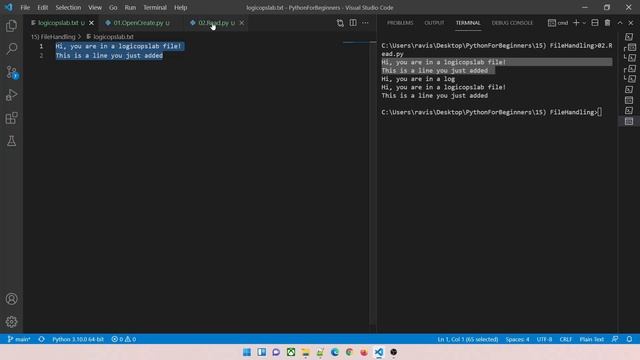Open editor More Actions ellipsis
This screenshot has width=640, height=360.
pyautogui.click(x=365, y=23)
